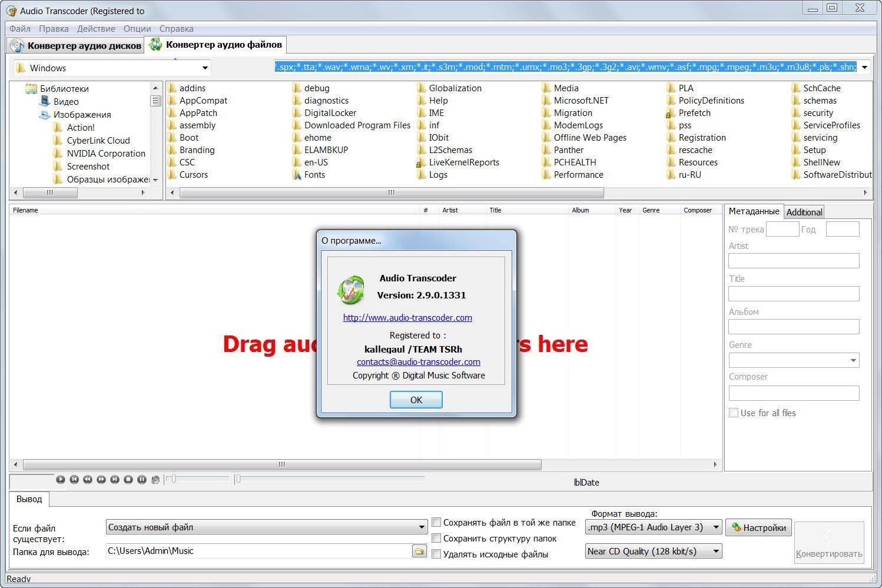Expand the file extension filter dropdown

pos(864,67)
